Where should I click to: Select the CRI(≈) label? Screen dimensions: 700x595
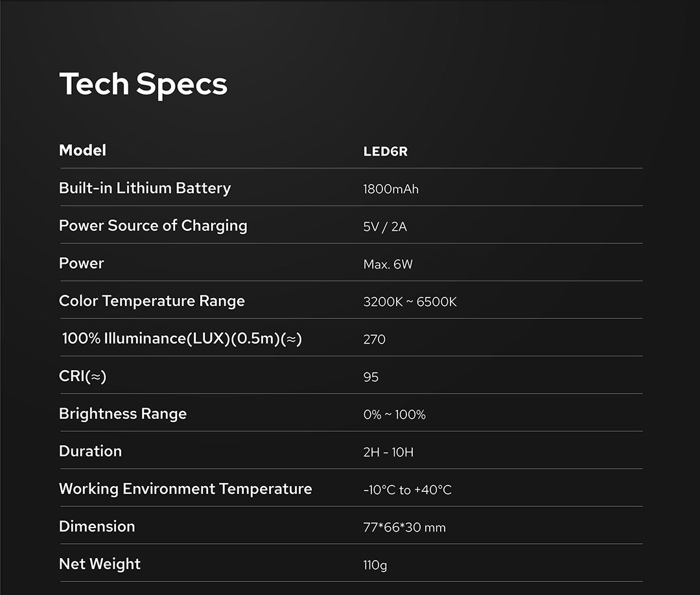(x=82, y=376)
